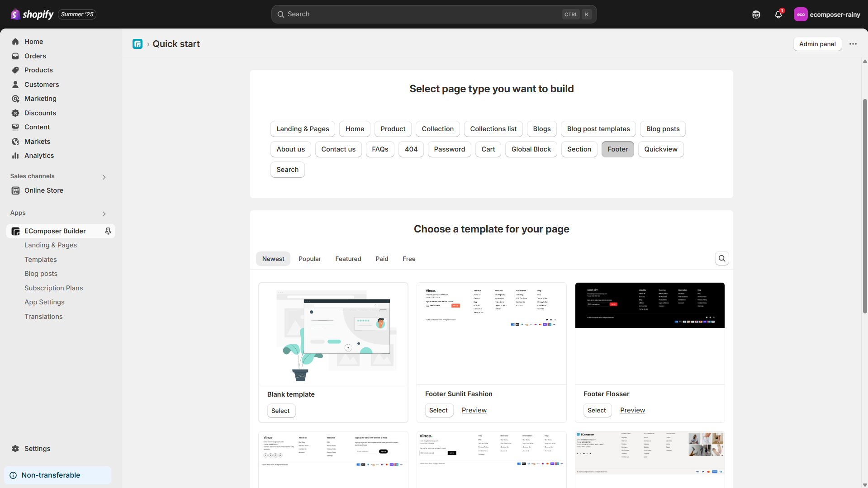The image size is (868, 488).
Task: Open Online Store sales channel
Action: pyautogui.click(x=43, y=190)
